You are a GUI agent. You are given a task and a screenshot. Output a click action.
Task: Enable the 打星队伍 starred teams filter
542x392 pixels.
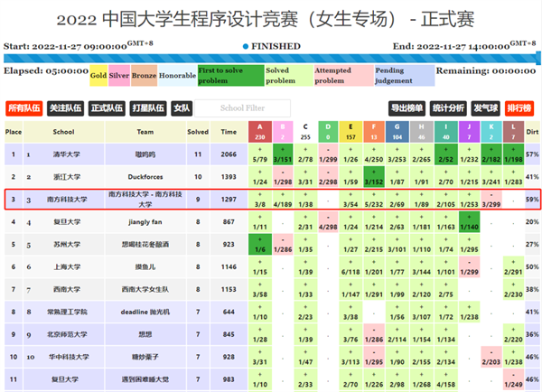click(148, 108)
